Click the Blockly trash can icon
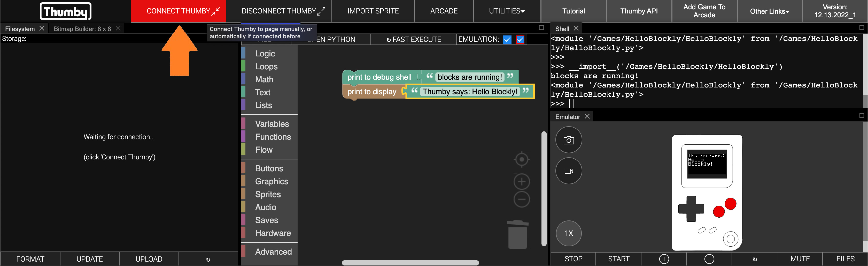This screenshot has height=266, width=868. [x=517, y=235]
